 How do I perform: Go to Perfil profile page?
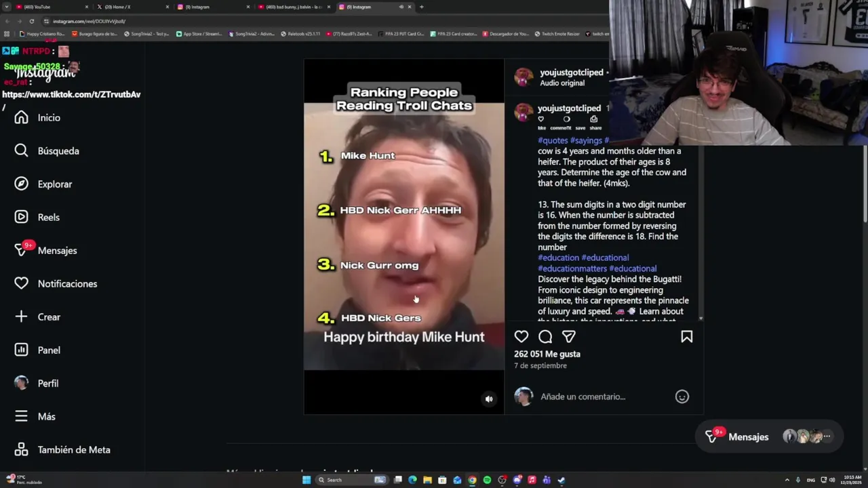tap(37, 384)
